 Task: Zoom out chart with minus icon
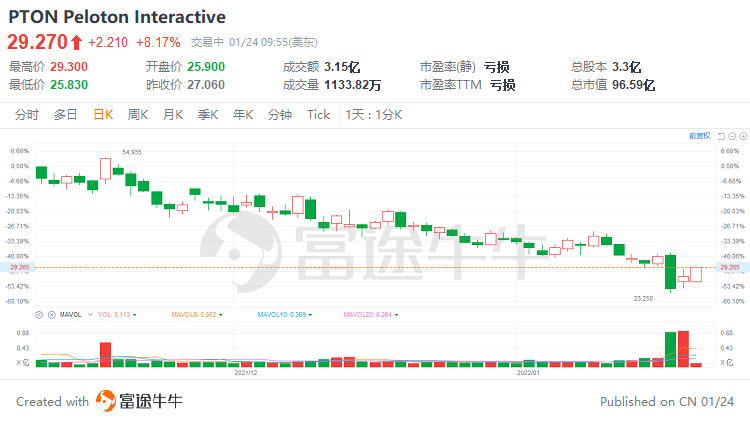pyautogui.click(x=732, y=136)
